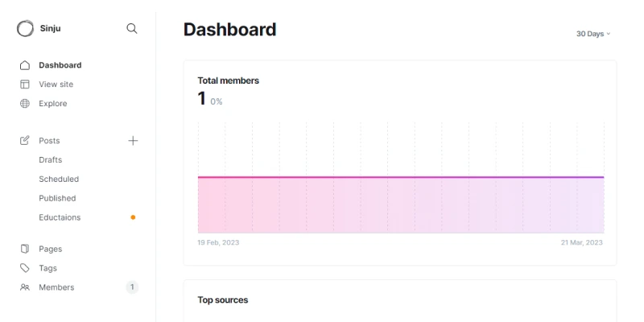Open the Eductaions custom view
Viewport: 644px width, 322px height.
point(60,217)
